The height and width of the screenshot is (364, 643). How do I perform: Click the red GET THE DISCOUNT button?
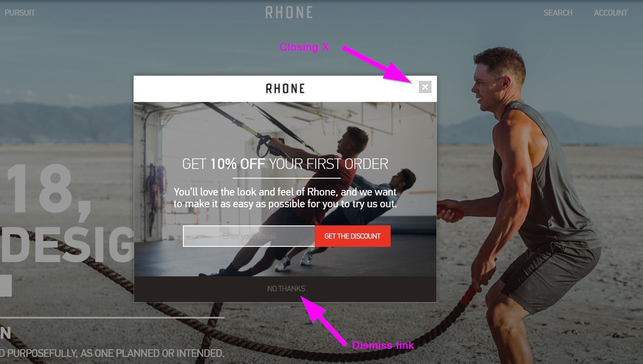(x=353, y=236)
